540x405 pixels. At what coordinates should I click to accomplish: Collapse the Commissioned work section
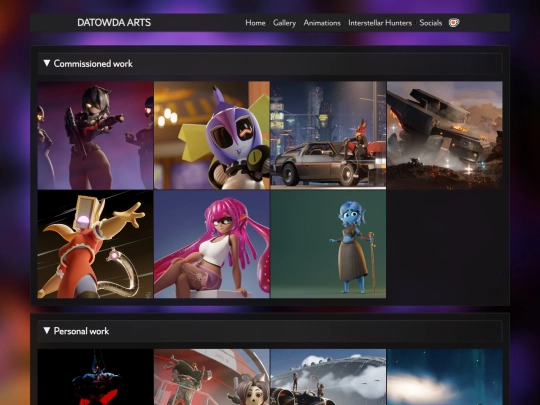270,64
